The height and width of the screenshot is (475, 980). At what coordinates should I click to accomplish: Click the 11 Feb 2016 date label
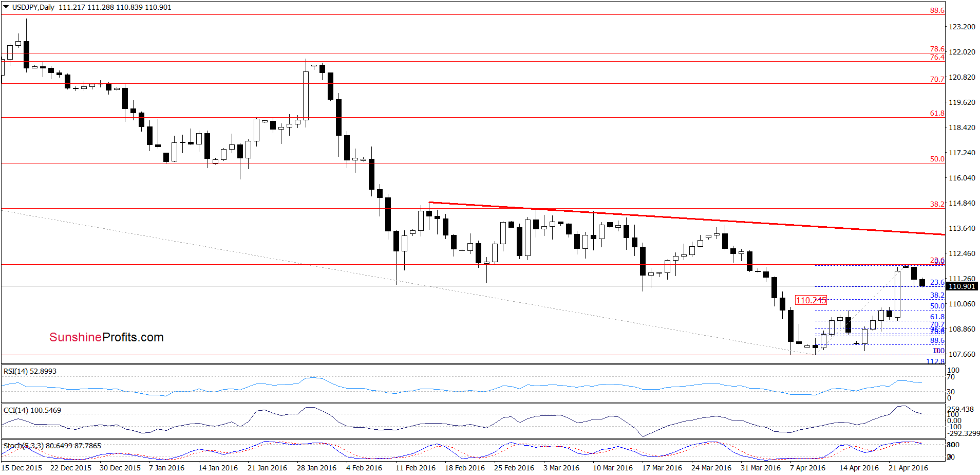(x=416, y=468)
